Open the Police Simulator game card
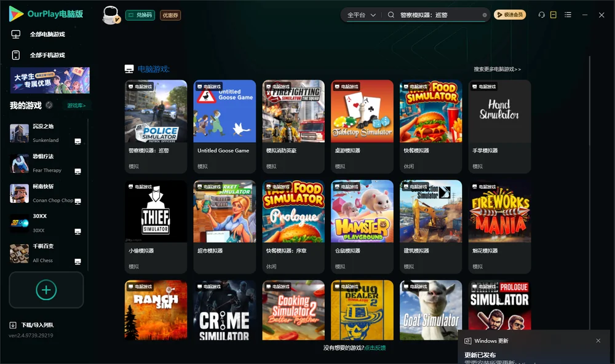Image resolution: width=615 pixels, height=364 pixels. pyautogui.click(x=156, y=126)
